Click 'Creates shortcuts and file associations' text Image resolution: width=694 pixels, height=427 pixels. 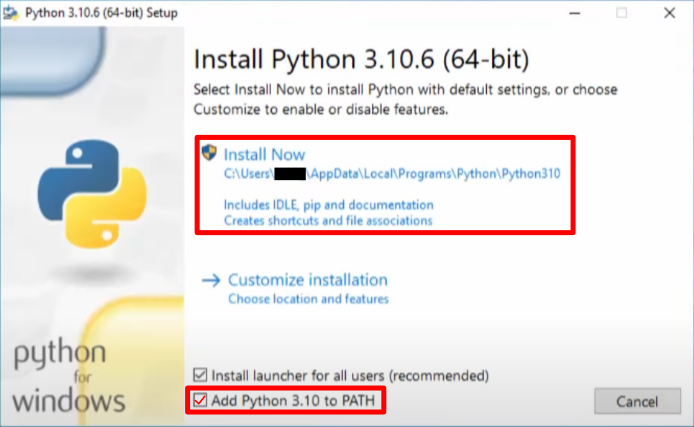(328, 220)
